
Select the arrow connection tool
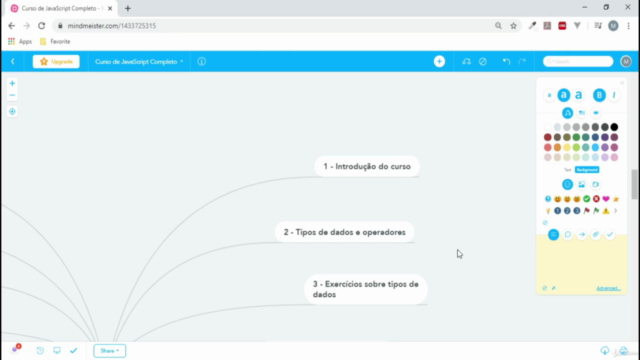click(582, 235)
